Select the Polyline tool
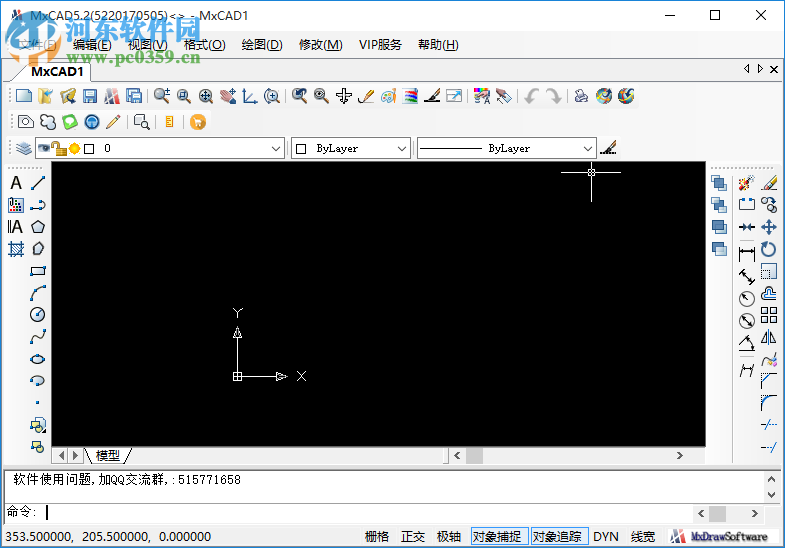Screen dimensions: 785x548 pyautogui.click(x=38, y=205)
